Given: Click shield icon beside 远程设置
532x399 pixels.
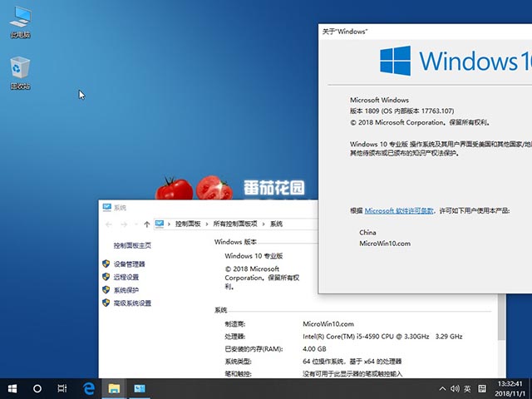Looking at the screenshot, I should tap(106, 277).
